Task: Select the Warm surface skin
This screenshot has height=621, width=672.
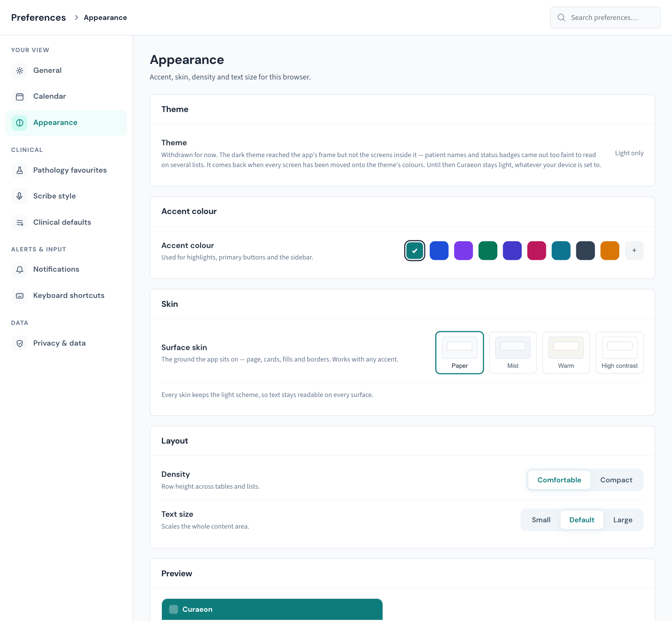Action: [x=566, y=353]
